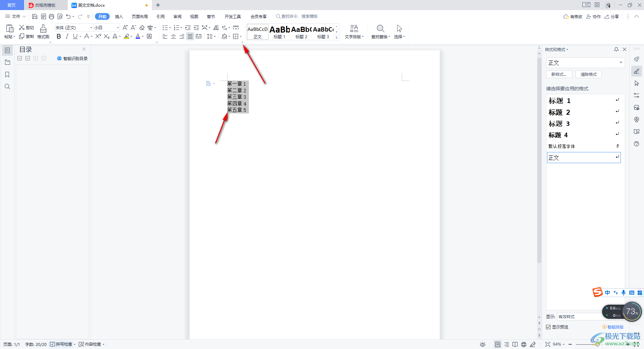Click 智能识别目录 link
Viewport: 644px width, 349px height.
[x=72, y=58]
